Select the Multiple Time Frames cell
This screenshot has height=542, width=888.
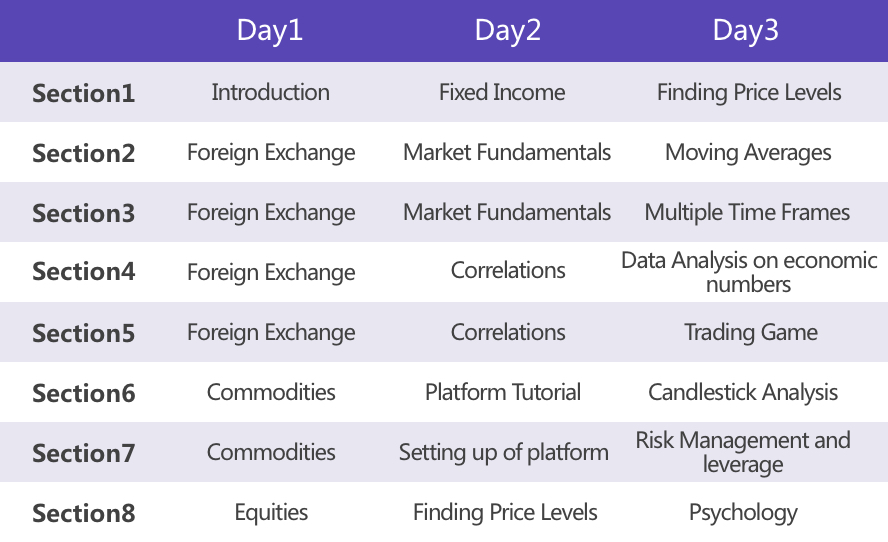click(x=747, y=212)
